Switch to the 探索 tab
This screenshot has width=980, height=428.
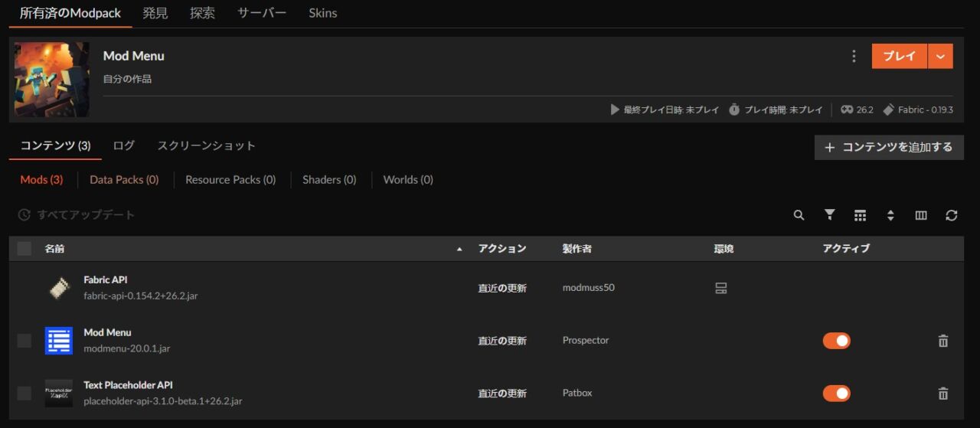[x=203, y=13]
